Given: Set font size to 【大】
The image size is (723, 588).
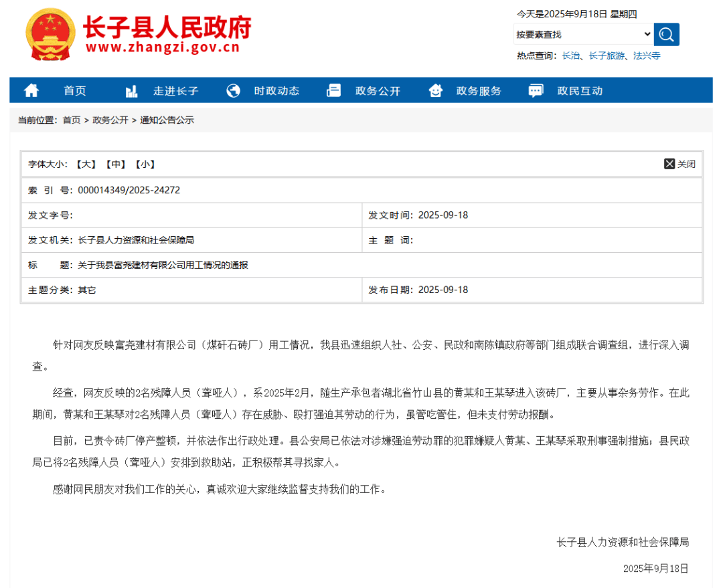Looking at the screenshot, I should point(85,163).
